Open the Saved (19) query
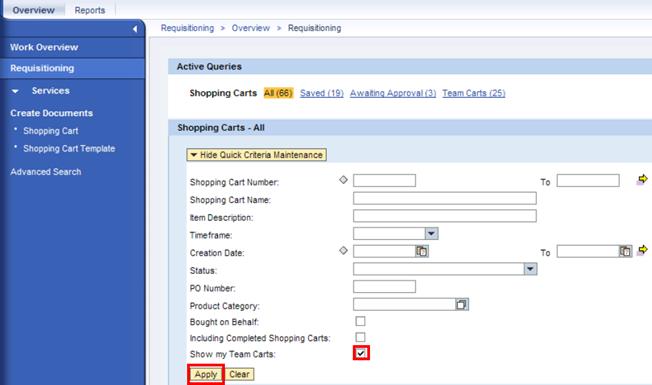The width and height of the screenshot is (652, 385). [322, 93]
